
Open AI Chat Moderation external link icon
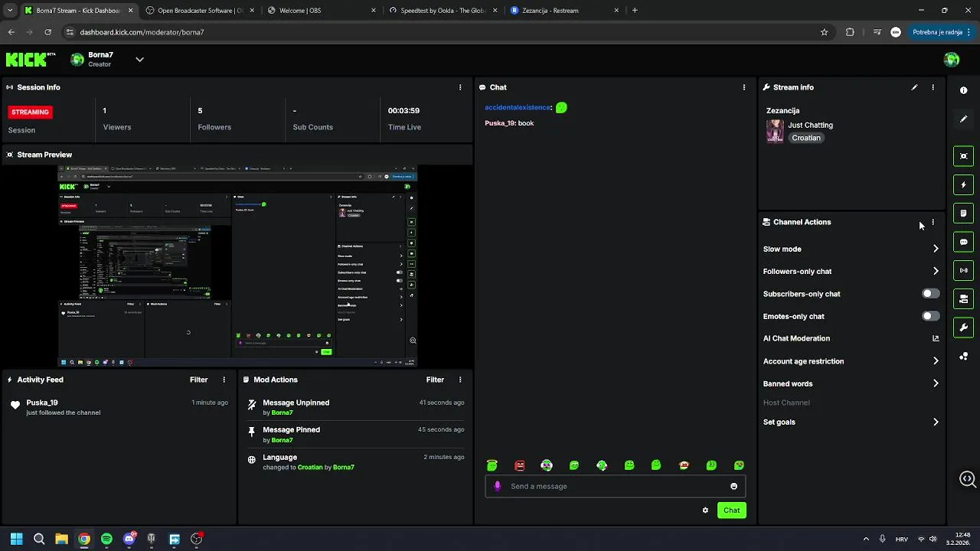[936, 338]
